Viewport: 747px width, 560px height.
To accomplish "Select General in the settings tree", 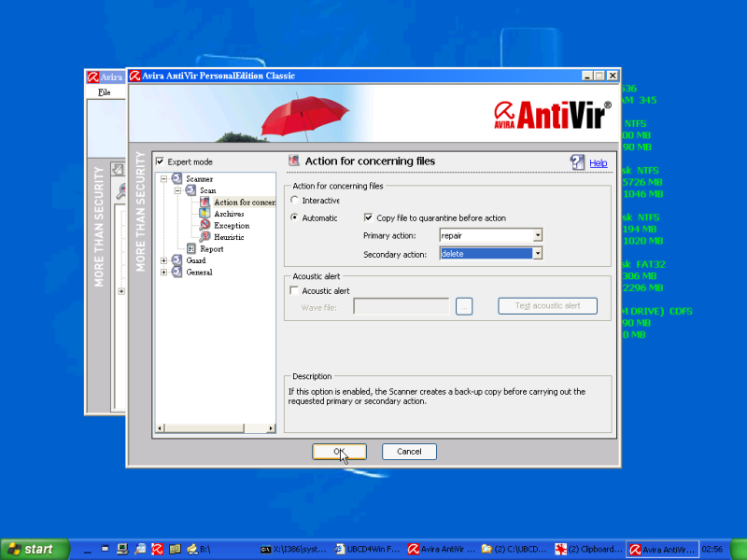I will 199,272.
